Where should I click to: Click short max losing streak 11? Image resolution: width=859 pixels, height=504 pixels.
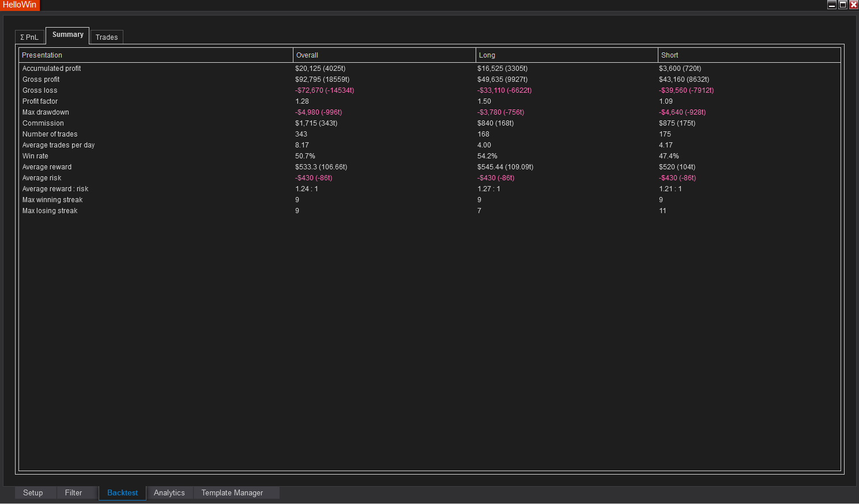[x=663, y=211]
